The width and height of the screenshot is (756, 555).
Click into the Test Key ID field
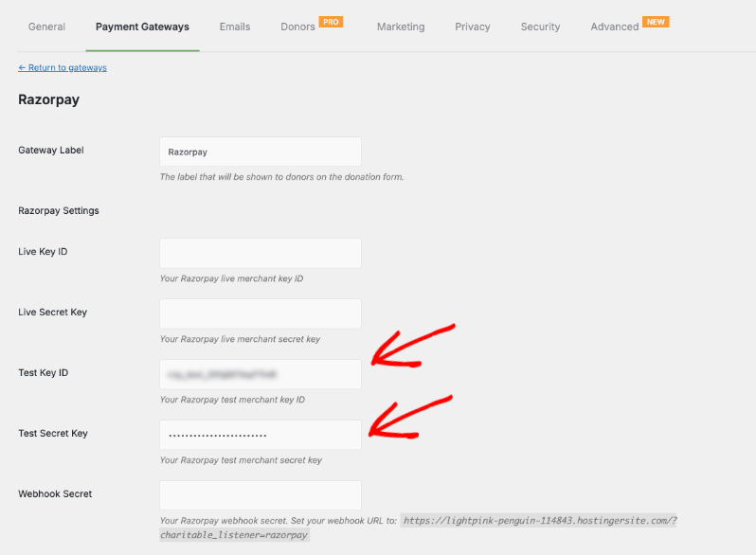(261, 374)
